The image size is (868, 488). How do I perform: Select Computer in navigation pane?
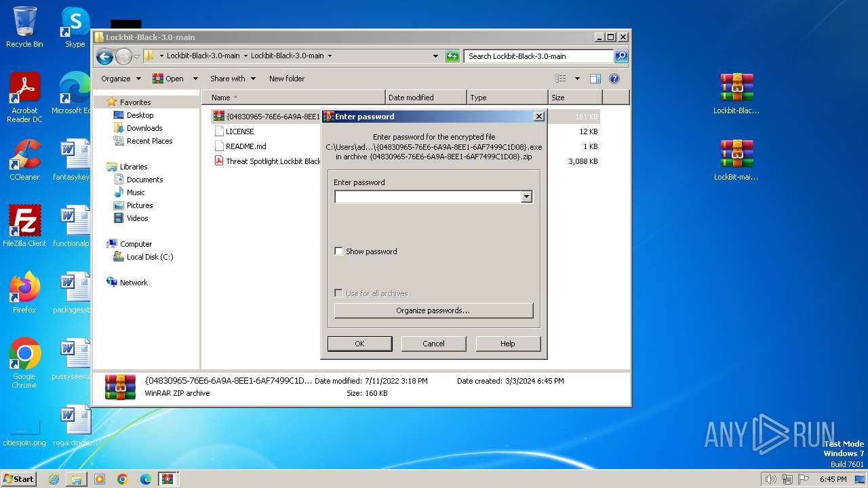click(136, 244)
